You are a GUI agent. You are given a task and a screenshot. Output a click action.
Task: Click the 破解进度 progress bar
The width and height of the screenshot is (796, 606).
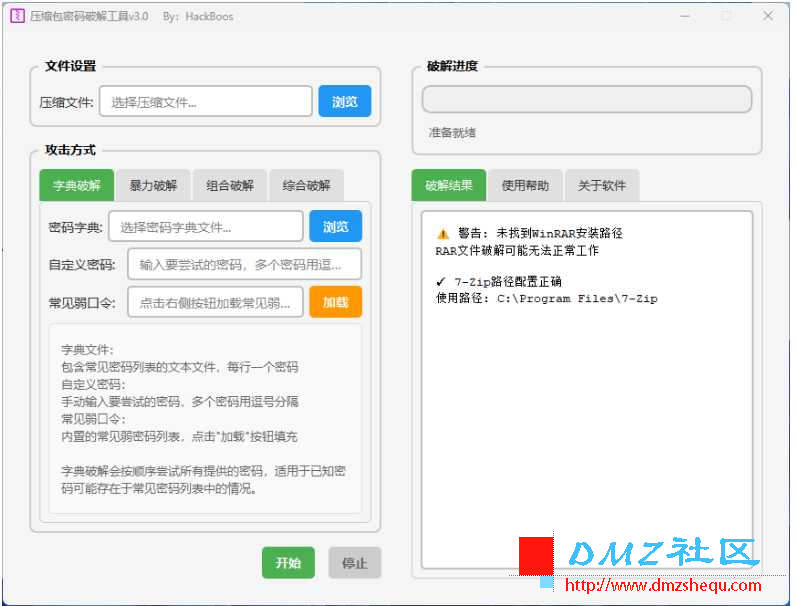586,99
